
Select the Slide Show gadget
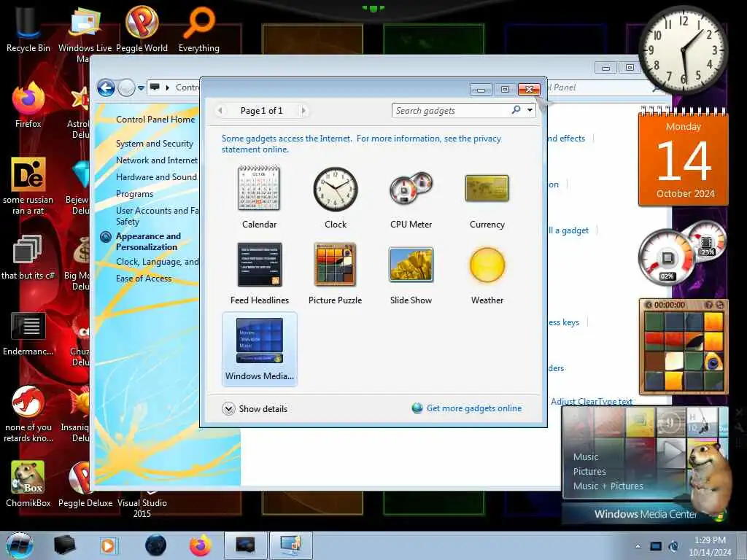pos(411,273)
